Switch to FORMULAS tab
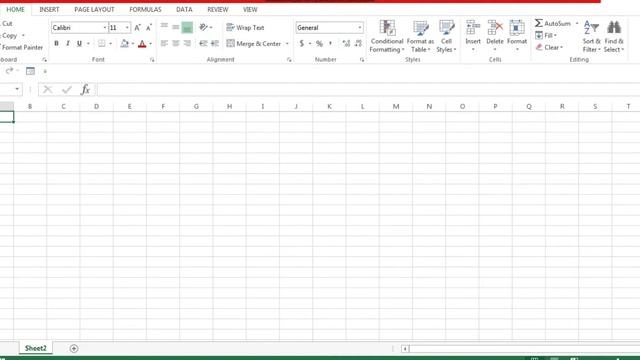640x360 pixels. pos(145,9)
